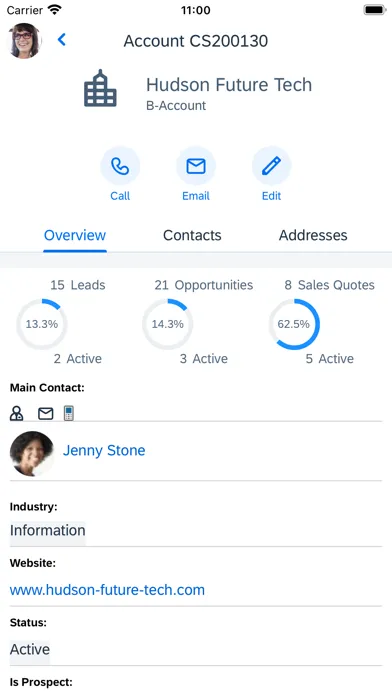Tap the back chevron arrow
This screenshot has width=392, height=696.
coord(62,40)
